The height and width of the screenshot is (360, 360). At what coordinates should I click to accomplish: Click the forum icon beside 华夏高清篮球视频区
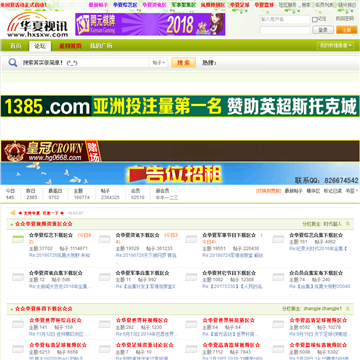(191, 349)
